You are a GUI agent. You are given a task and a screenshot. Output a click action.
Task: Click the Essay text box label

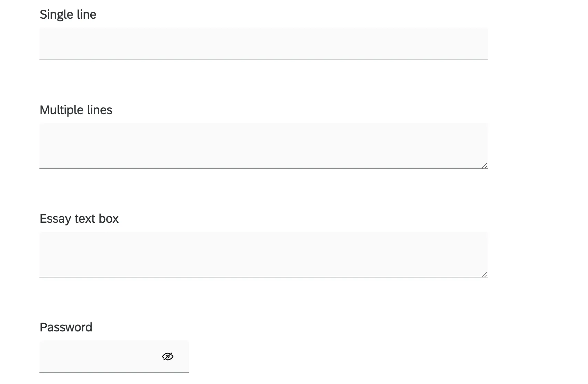[x=79, y=218]
